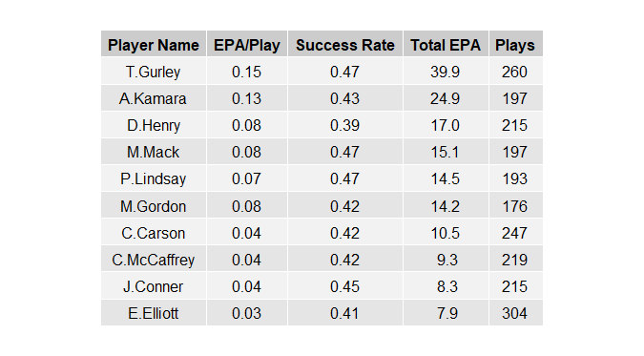Select the P.Lindsay name cell
This screenshot has height=356, width=644.
coord(154,178)
